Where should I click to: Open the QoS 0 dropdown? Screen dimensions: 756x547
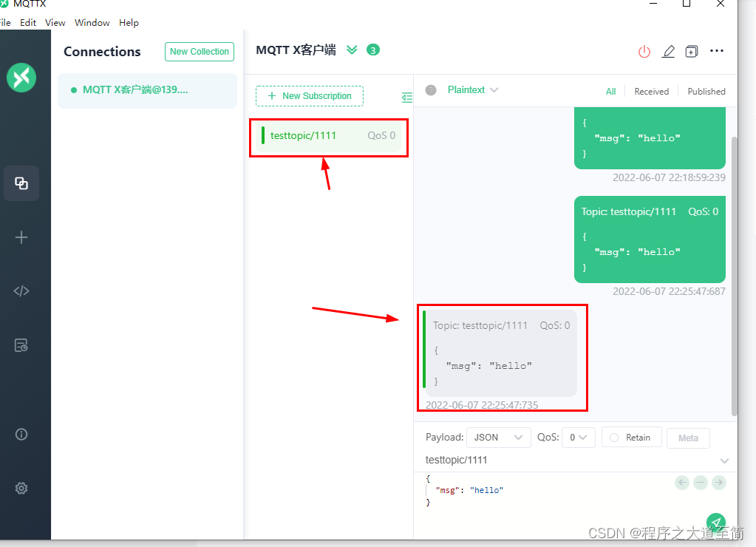(578, 438)
